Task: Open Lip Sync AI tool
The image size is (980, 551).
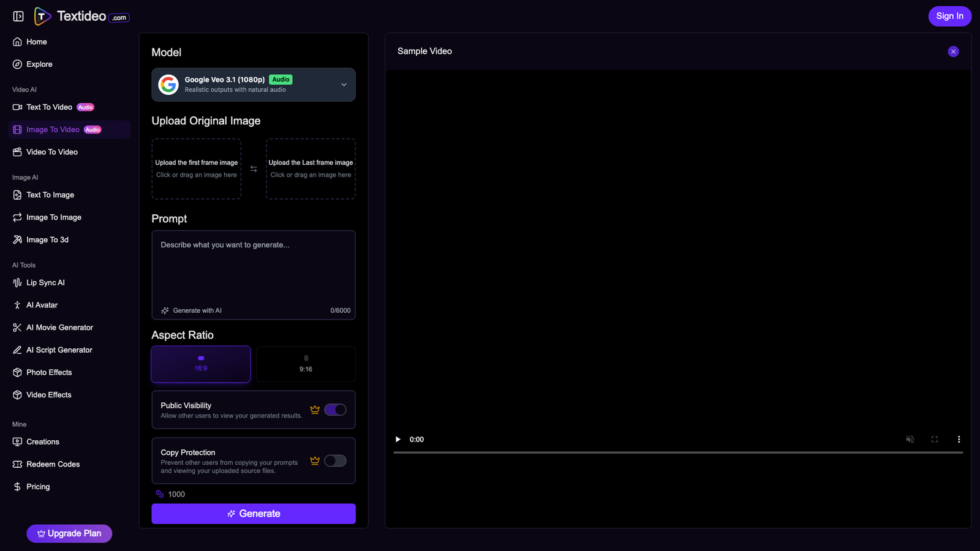Action: [x=69, y=283]
